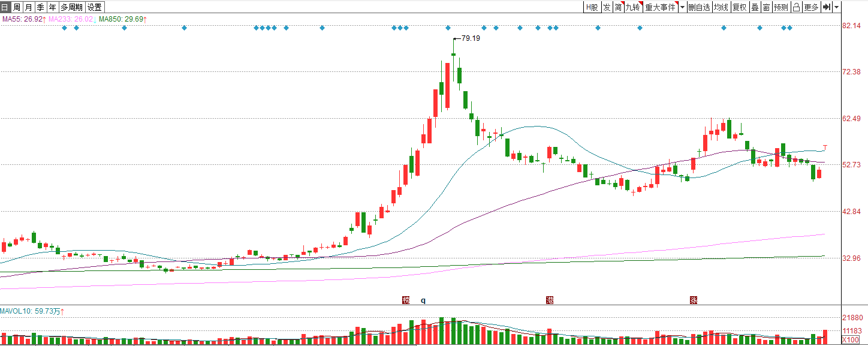Enable the 九转 indicator
The width and height of the screenshot is (868, 346).
[x=633, y=7]
